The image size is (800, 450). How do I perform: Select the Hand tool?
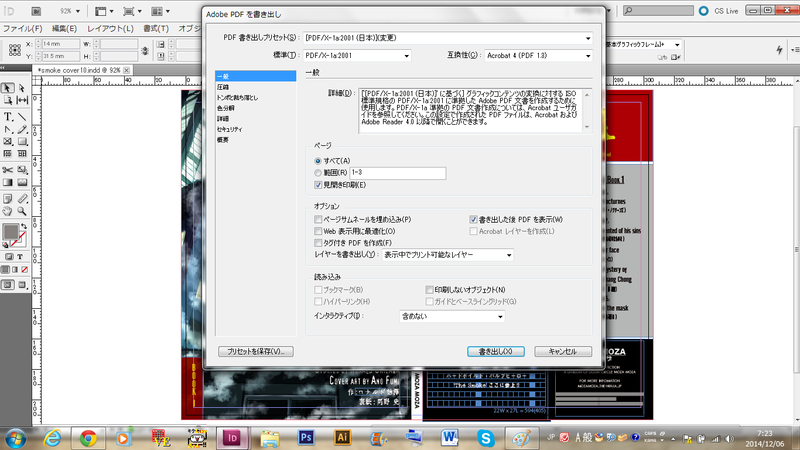(x=7, y=211)
